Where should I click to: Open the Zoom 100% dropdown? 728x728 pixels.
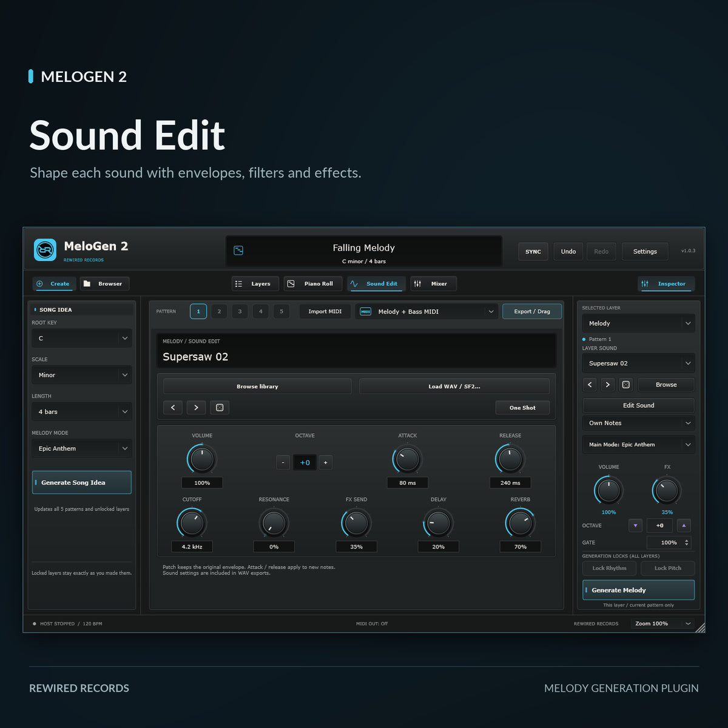coord(662,624)
